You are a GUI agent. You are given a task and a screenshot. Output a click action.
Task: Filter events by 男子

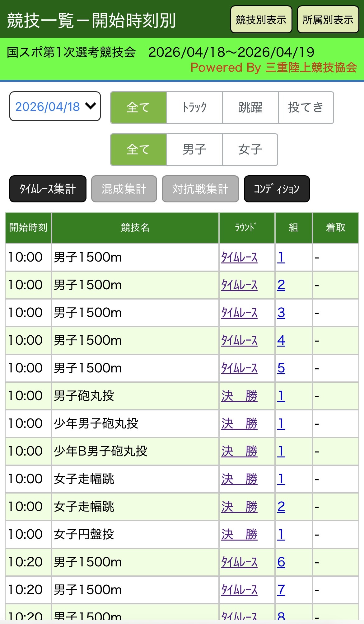(194, 150)
